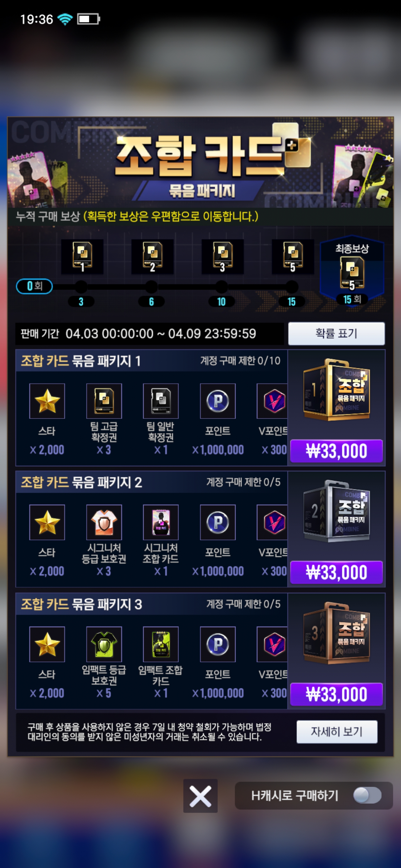Image resolution: width=401 pixels, height=868 pixels.
Task: Open 자세히 보기 refund details
Action: click(337, 732)
